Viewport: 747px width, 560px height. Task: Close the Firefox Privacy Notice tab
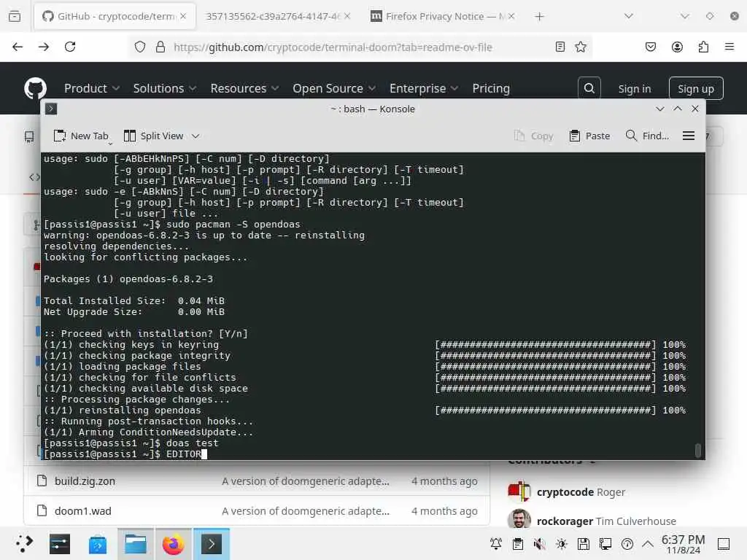tap(511, 16)
